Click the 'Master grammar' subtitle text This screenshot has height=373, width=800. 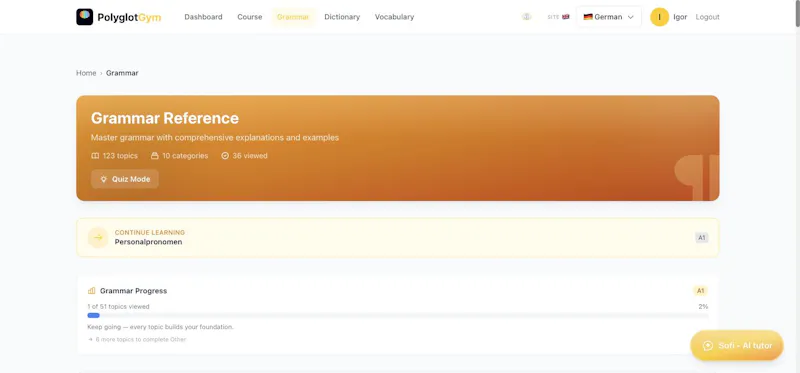[215, 138]
